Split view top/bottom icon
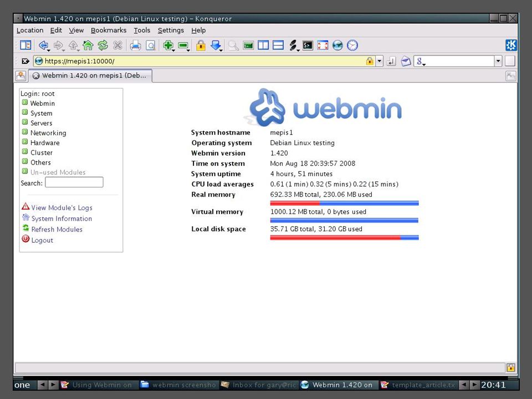 tap(278, 45)
